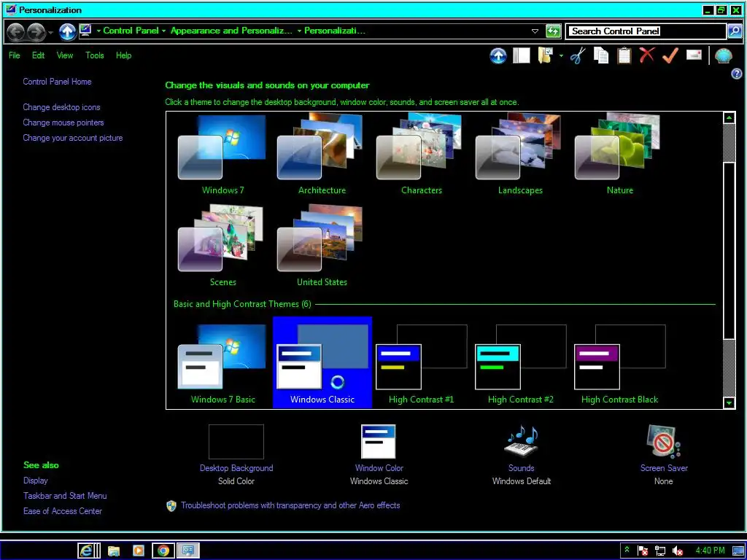Viewport: 747px width, 560px height.
Task: Go to Control Panel Home
Action: point(57,82)
